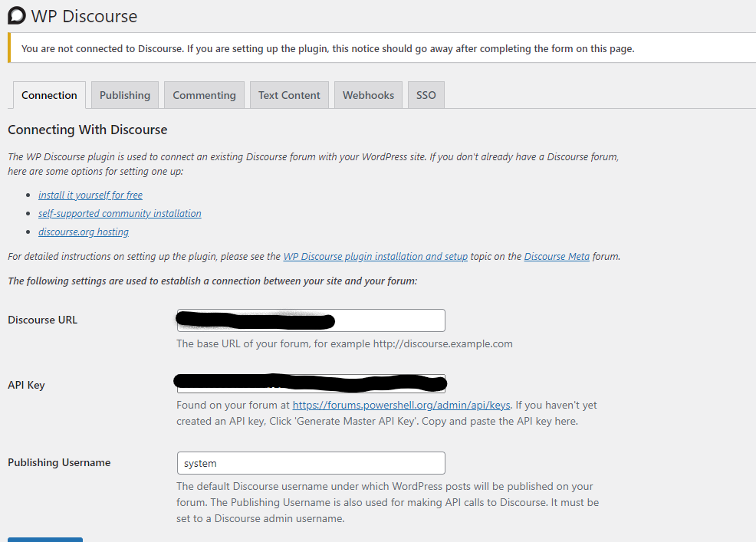Click the 'API Key' field label

[x=27, y=385]
